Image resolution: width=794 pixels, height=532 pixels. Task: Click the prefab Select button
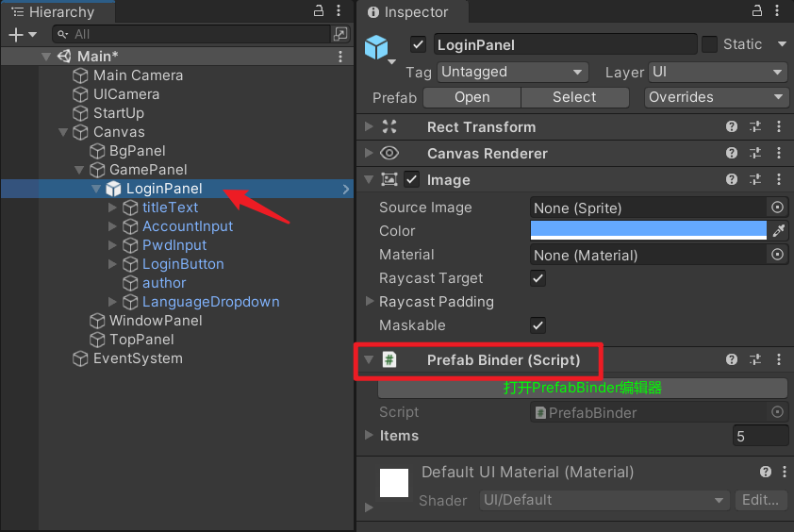[574, 97]
